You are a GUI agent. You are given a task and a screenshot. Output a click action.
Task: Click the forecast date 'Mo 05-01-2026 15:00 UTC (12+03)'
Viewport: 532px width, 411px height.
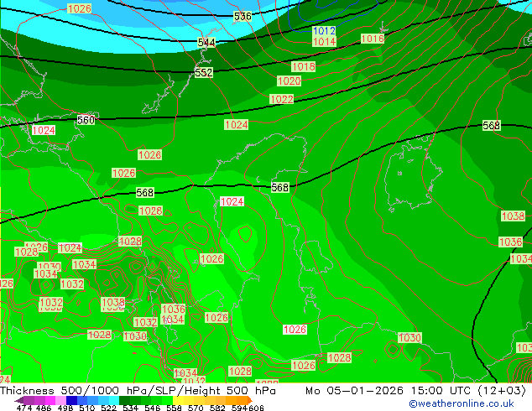point(415,391)
